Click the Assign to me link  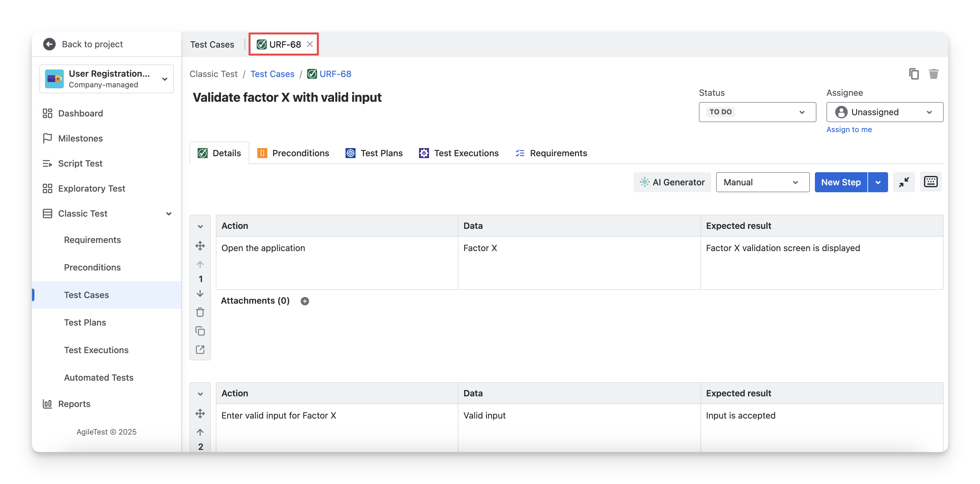(849, 130)
